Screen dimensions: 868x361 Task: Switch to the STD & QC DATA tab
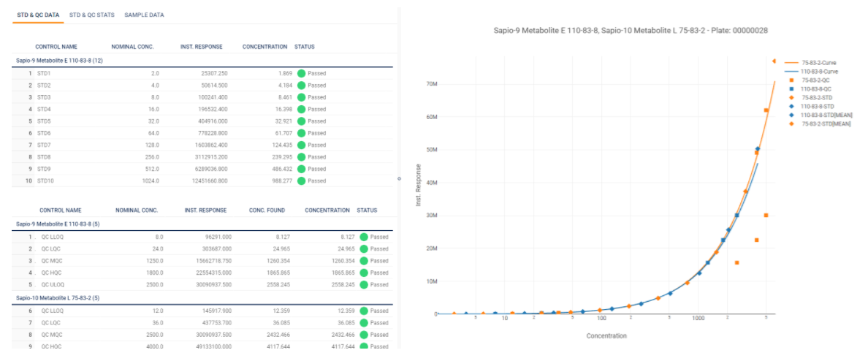[38, 15]
